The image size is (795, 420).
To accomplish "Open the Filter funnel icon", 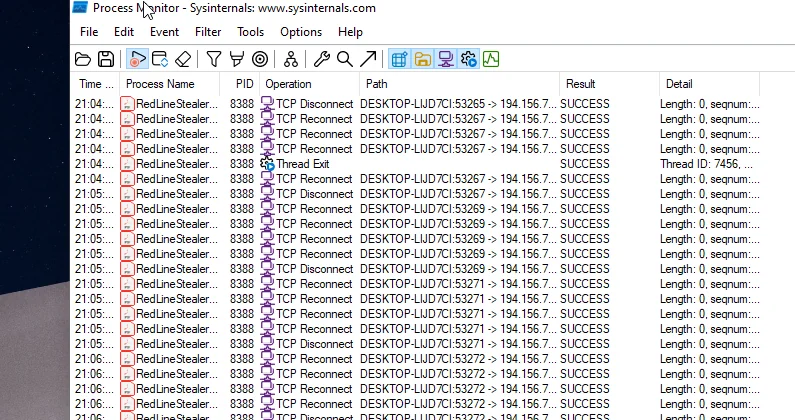I will 214,59.
